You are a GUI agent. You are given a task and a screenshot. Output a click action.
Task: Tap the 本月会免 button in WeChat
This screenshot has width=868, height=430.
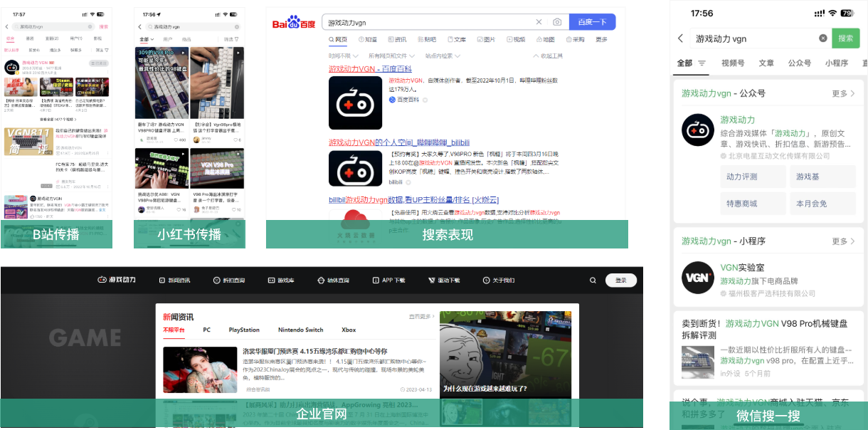[822, 204]
